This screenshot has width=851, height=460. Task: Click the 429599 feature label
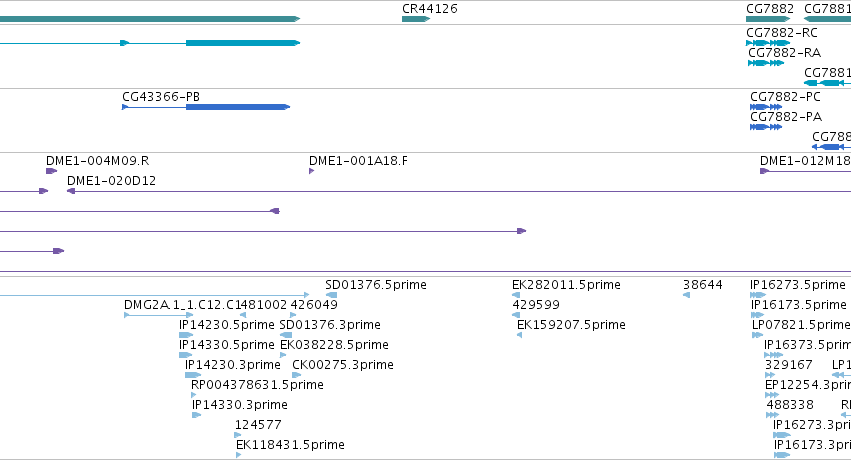(536, 305)
